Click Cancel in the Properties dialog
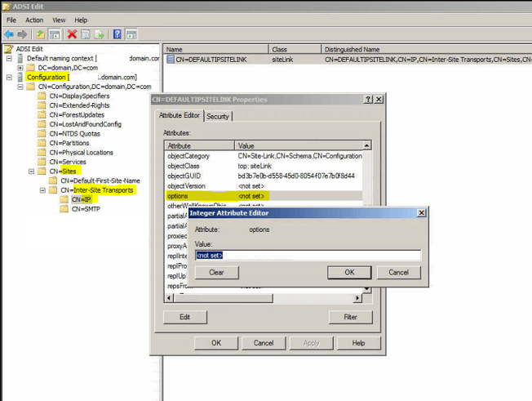Image resolution: width=532 pixels, height=401 pixels. coord(264,343)
